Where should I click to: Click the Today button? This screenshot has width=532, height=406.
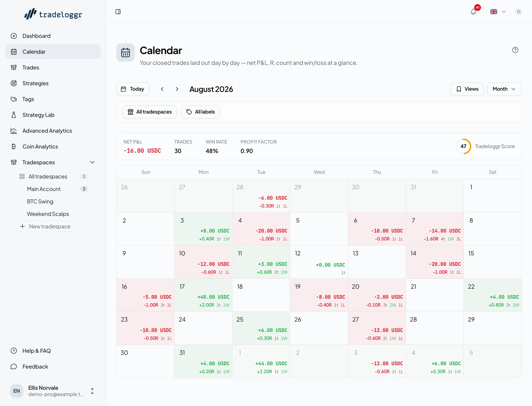133,89
